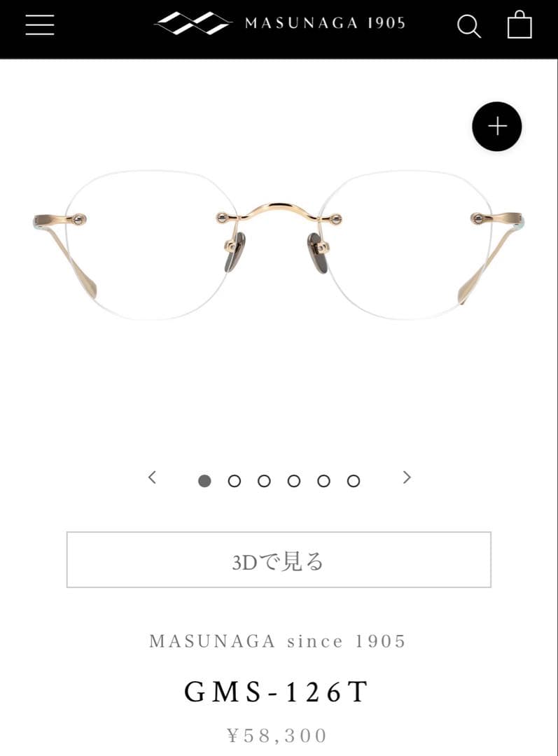The image size is (558, 756).
Task: Open the shopping bag cart icon
Action: click(x=519, y=24)
